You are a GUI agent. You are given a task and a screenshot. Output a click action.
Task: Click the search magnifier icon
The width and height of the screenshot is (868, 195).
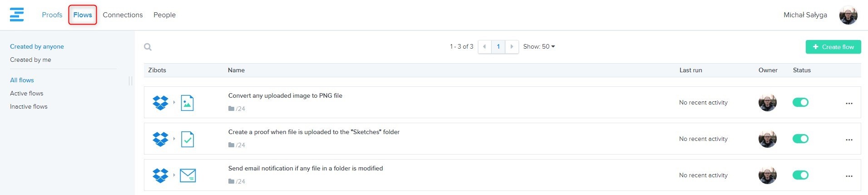click(148, 47)
